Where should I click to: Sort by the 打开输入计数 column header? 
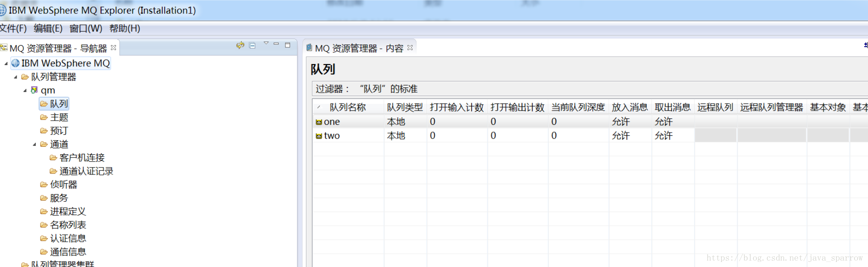pyautogui.click(x=457, y=107)
